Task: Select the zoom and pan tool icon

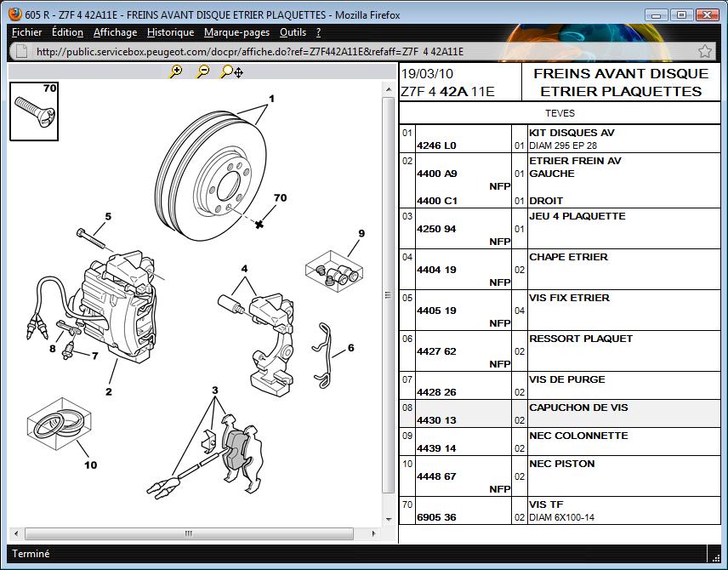Action: (231, 72)
